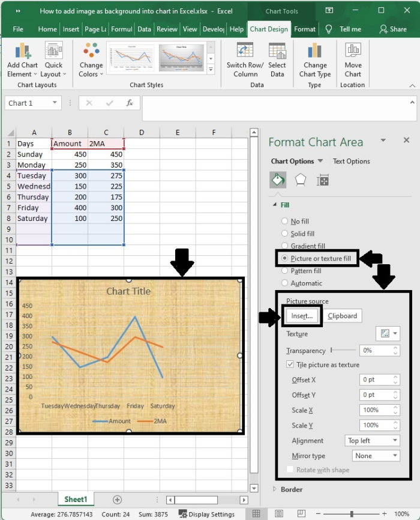This screenshot has height=520, width=420.
Task: Expand the formula bar
Action: [x=412, y=102]
